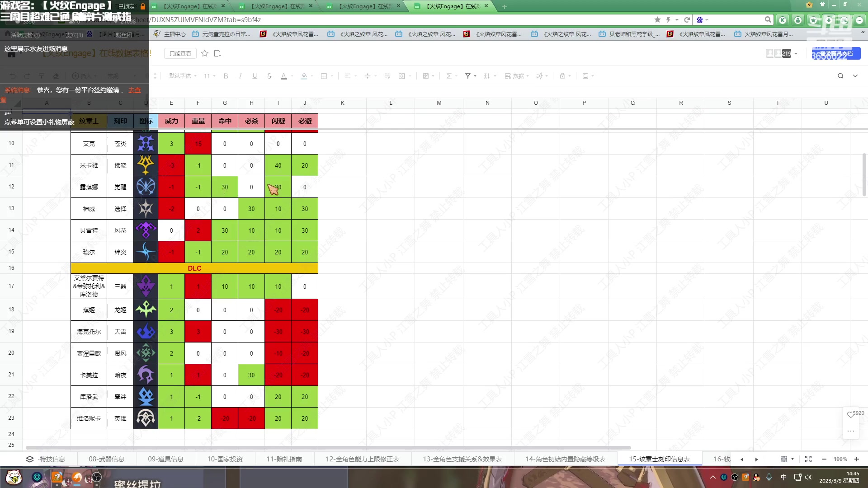Click the address bar search magnifier icon
The image size is (868, 488).
[x=768, y=20]
